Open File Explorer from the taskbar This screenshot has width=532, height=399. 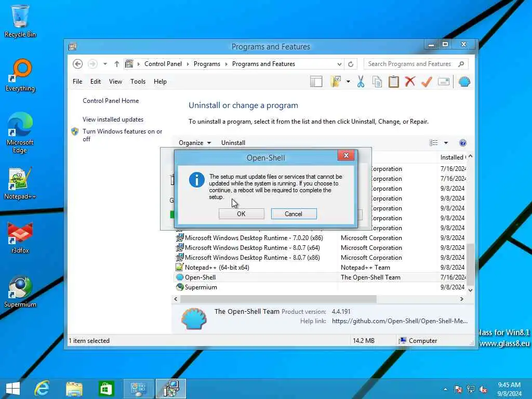click(74, 389)
